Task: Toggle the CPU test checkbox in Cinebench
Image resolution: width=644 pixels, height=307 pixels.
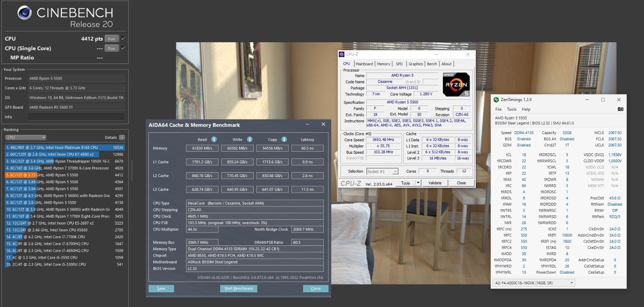Action: tap(123, 39)
